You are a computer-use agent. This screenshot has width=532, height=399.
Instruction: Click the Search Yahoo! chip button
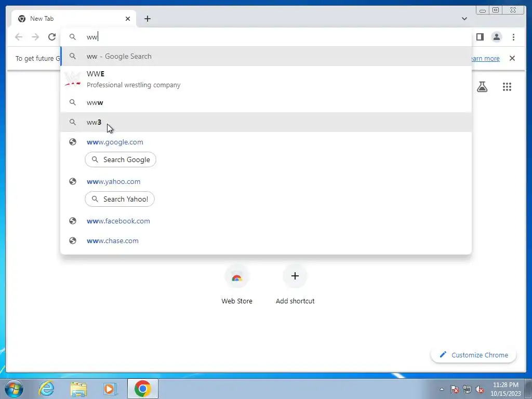coord(120,199)
